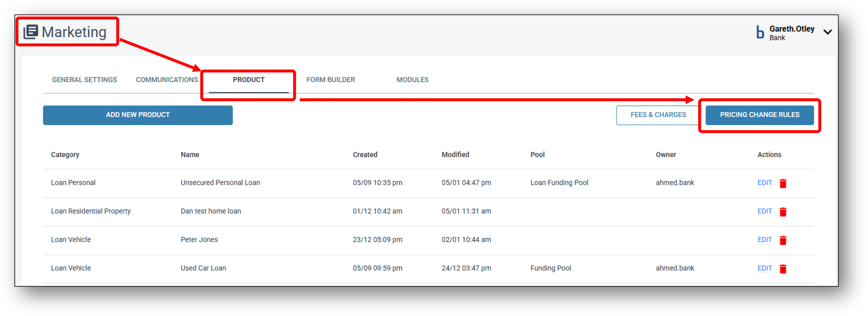Delete the Used Car Loan product
Viewport: 868px width, 316px height.
pyautogui.click(x=783, y=269)
